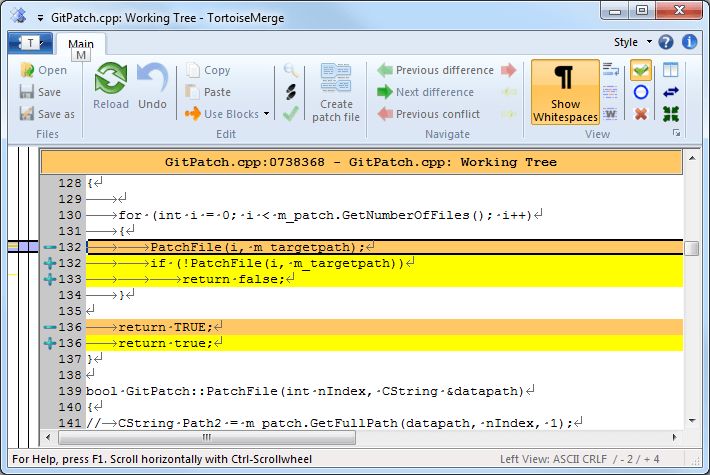710x475 pixels.
Task: Click added line 133 plus marker
Action: click(x=49, y=279)
